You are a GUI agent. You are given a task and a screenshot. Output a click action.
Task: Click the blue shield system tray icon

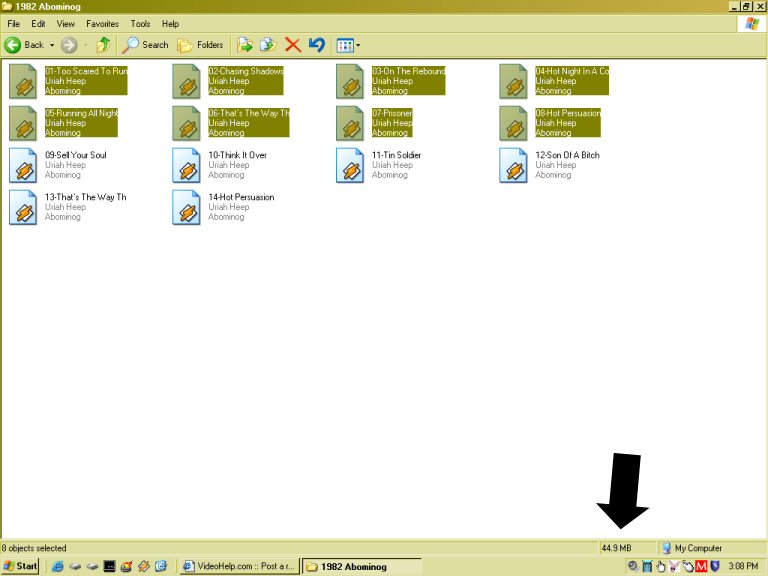click(x=715, y=566)
